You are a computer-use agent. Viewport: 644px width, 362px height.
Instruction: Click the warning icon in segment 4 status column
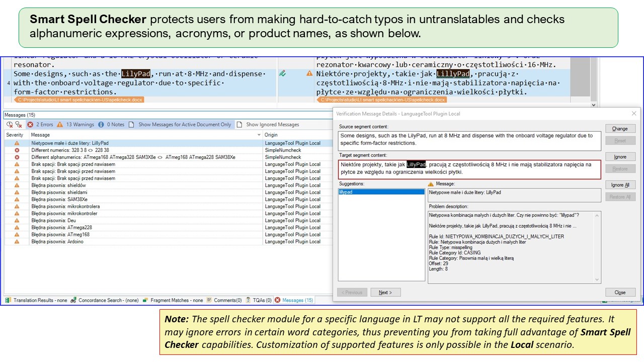coord(309,73)
